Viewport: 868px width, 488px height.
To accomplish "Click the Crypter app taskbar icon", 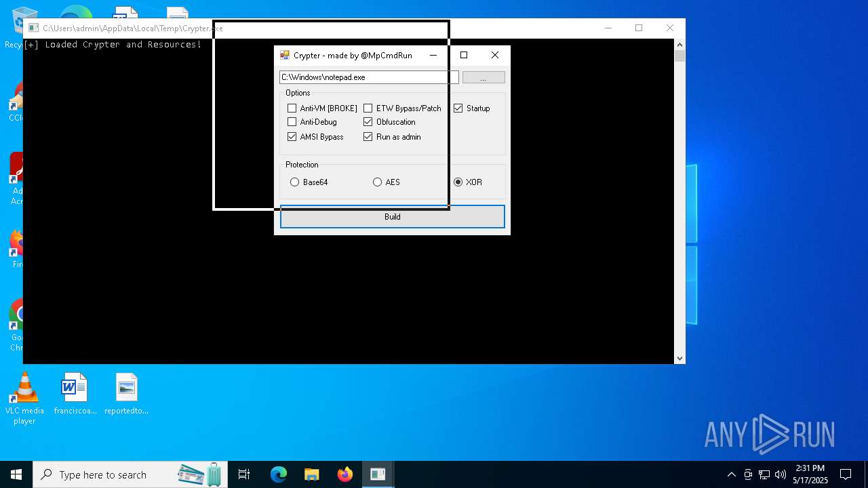I will 378,474.
